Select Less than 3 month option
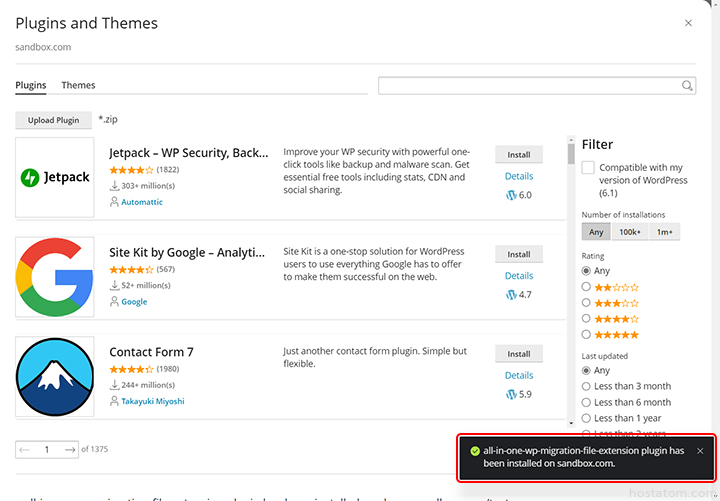Viewport: 720px width, 501px height. (x=587, y=387)
